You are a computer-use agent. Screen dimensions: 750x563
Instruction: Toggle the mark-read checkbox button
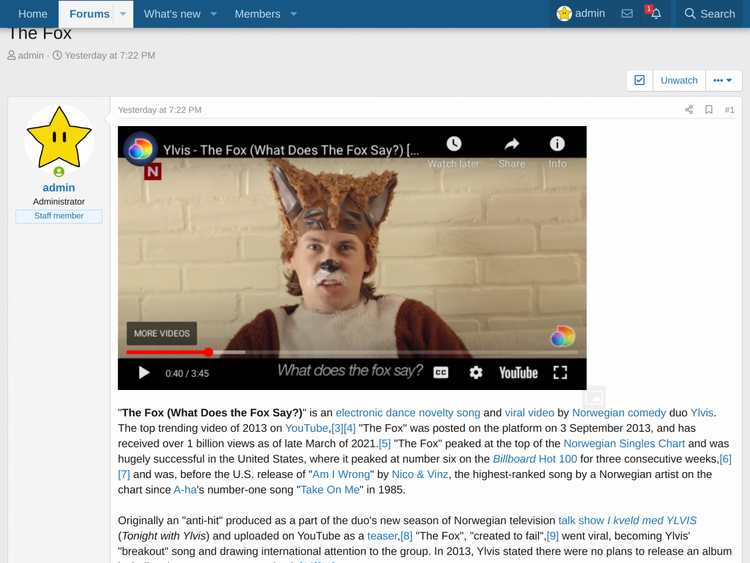[639, 80]
